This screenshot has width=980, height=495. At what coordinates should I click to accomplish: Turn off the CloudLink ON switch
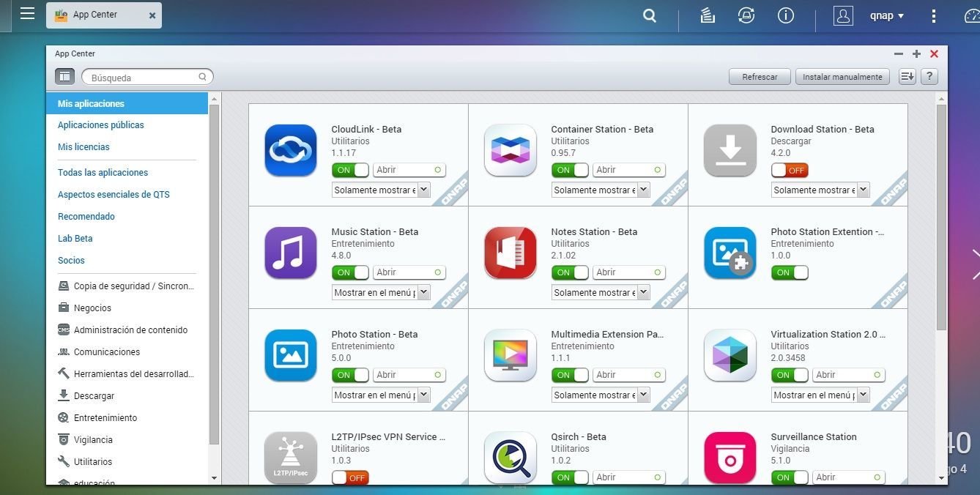(350, 170)
